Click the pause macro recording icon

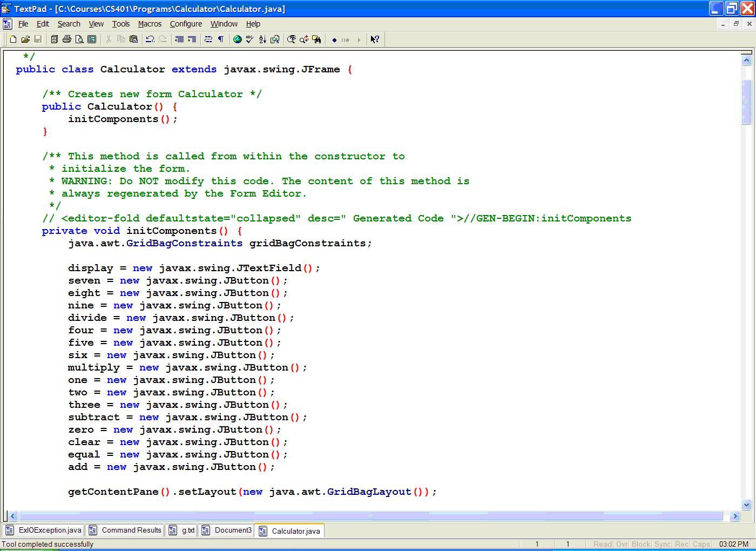click(346, 40)
